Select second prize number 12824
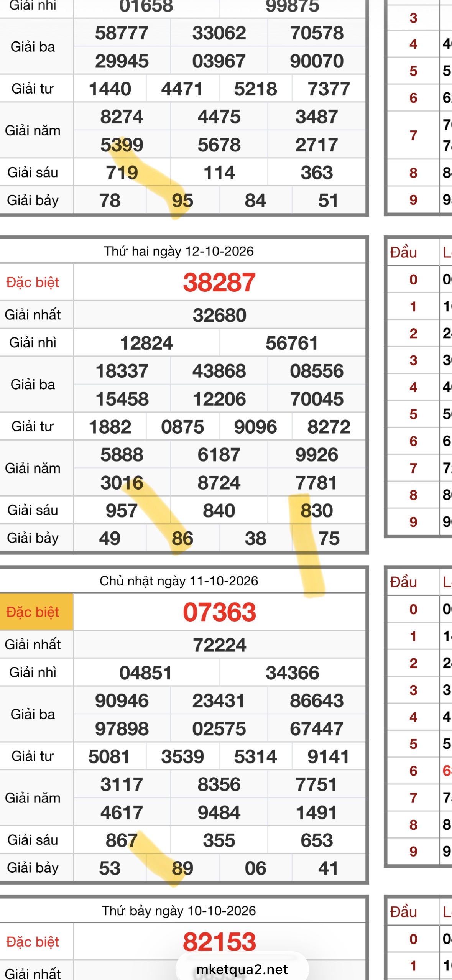The height and width of the screenshot is (980, 452). pyautogui.click(x=146, y=343)
